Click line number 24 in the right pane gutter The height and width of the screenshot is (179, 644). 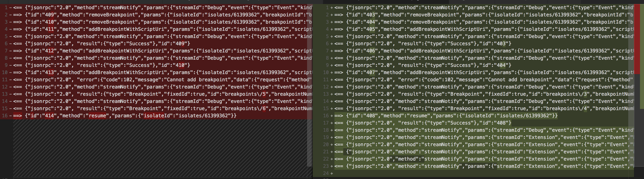(326, 174)
